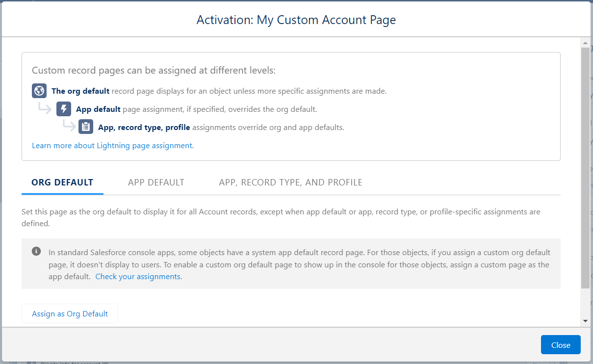Close the Activation dialog with Close button
The height and width of the screenshot is (364, 593).
(561, 345)
